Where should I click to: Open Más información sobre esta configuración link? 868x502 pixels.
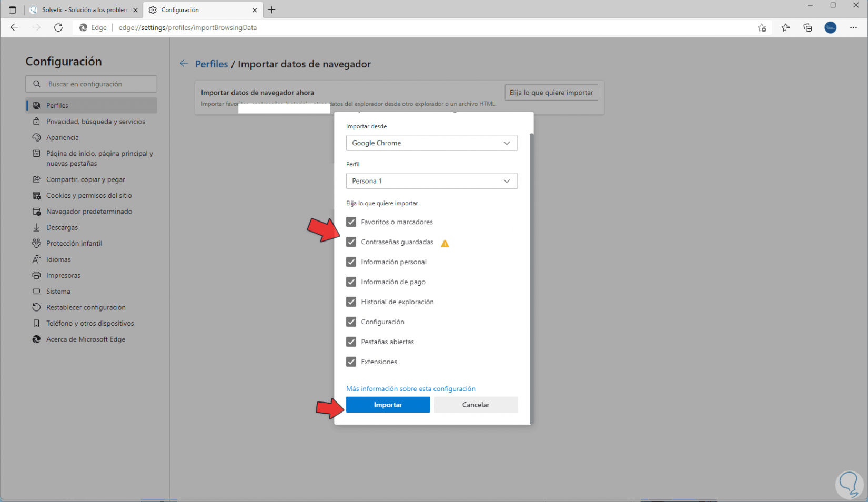pyautogui.click(x=411, y=389)
